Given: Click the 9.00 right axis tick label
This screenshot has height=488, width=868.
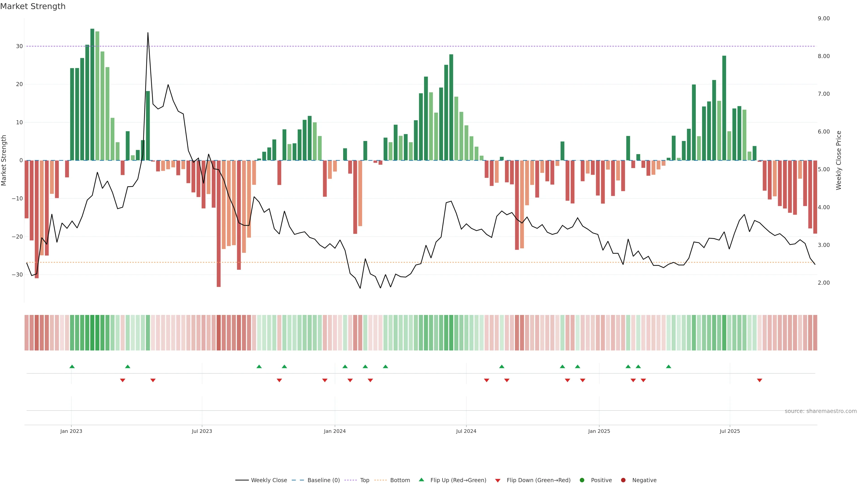Looking at the screenshot, I should tap(823, 19).
